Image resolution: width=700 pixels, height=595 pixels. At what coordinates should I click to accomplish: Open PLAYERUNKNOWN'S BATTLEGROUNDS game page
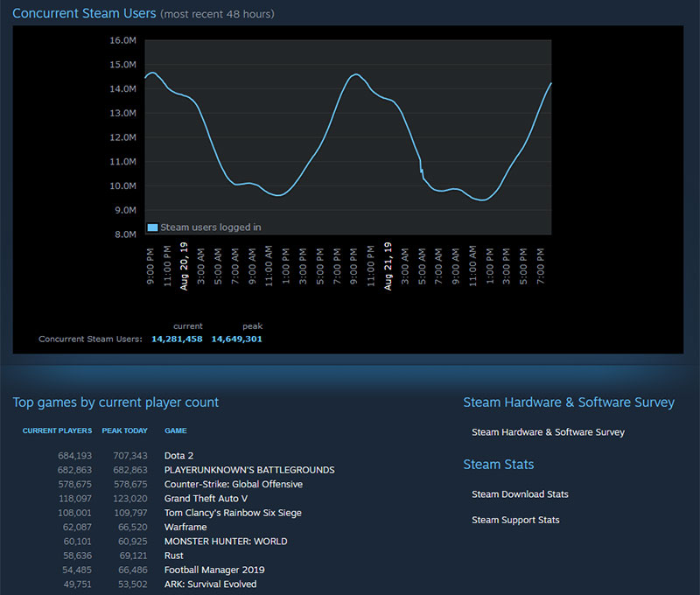tap(249, 470)
